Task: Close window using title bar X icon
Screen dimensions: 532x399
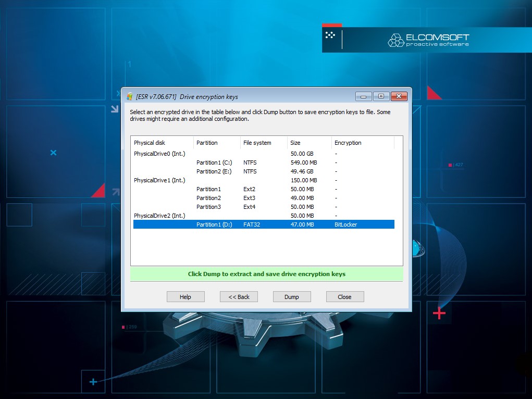Action: click(399, 96)
